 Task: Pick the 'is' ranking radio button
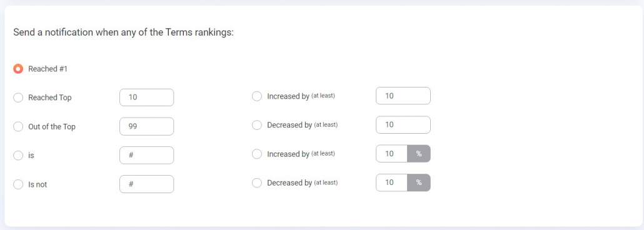(18, 156)
